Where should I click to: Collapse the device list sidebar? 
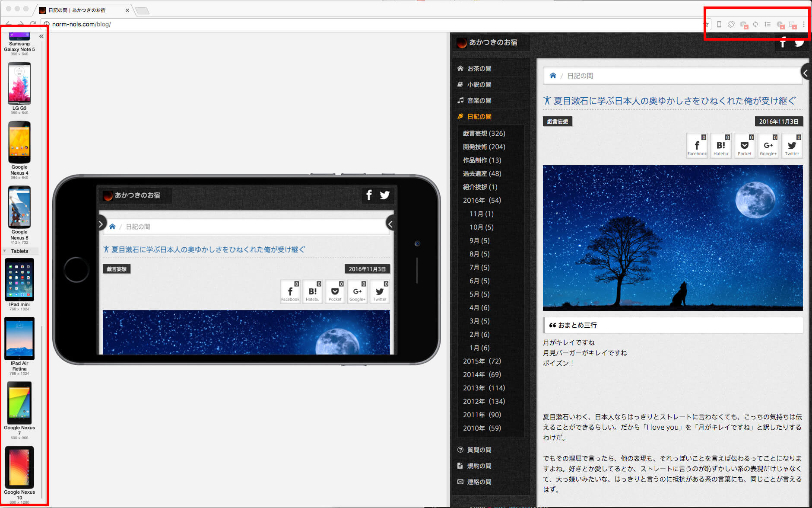click(41, 36)
